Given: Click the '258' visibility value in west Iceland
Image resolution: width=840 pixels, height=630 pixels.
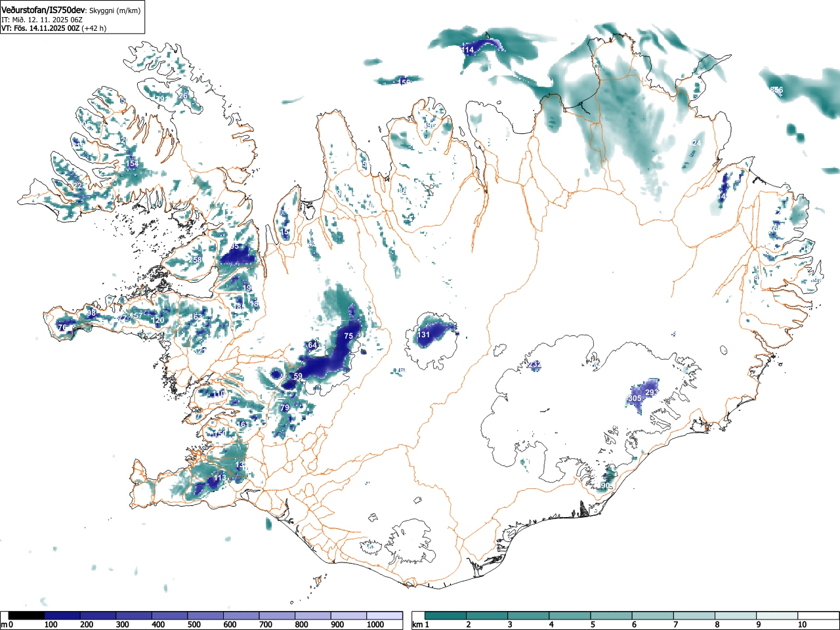Looking at the screenshot, I should pyautogui.click(x=196, y=260).
